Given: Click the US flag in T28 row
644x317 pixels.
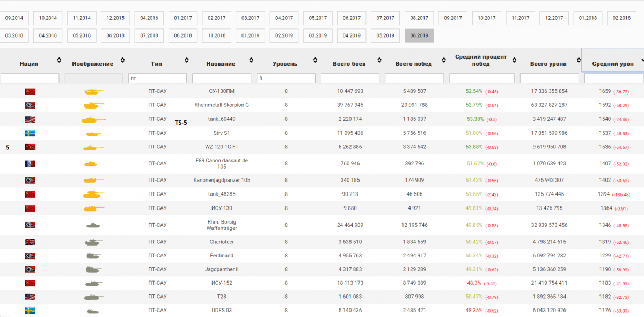Looking at the screenshot, I should click(30, 297).
